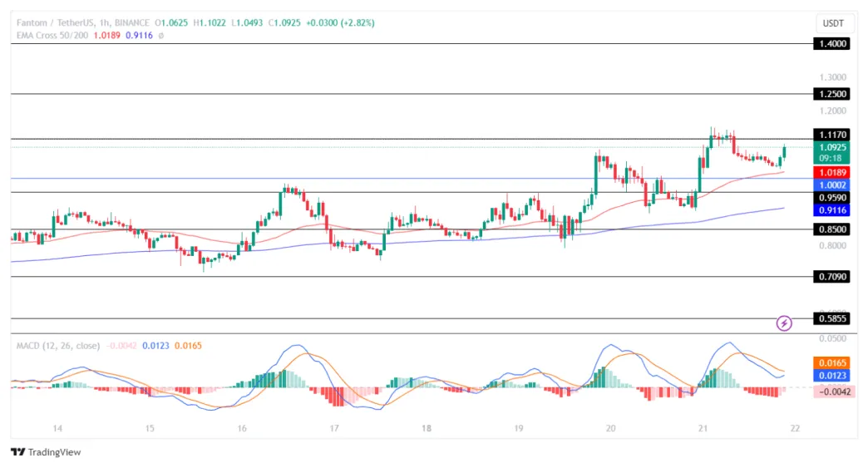Click the 1.1170 price level label
The image size is (868, 468).
pos(832,135)
